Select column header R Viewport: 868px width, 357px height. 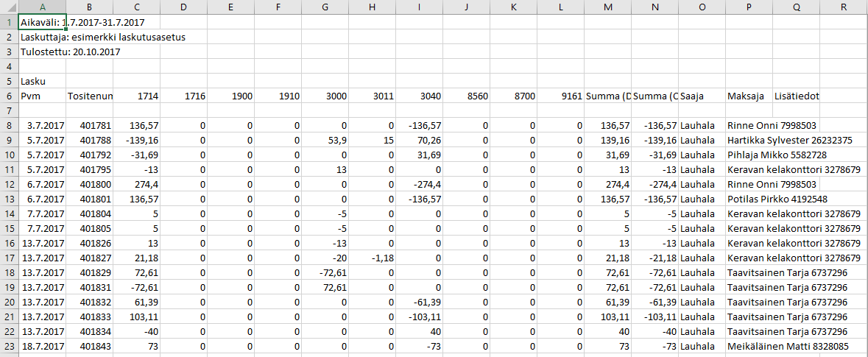coord(843,7)
